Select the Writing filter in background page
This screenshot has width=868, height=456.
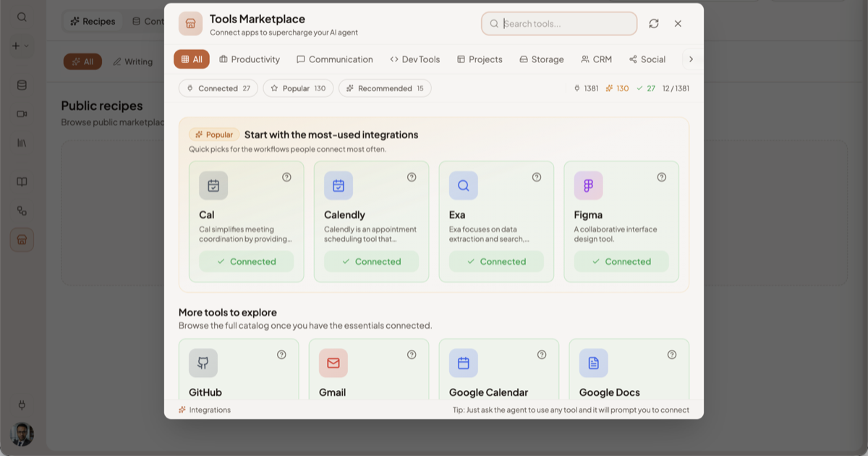pyautogui.click(x=133, y=62)
